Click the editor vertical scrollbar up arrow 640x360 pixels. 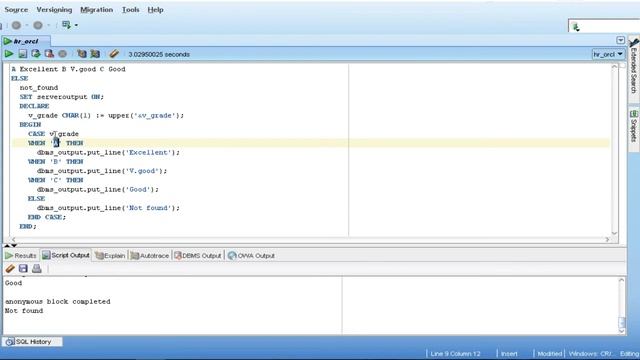click(x=614, y=67)
